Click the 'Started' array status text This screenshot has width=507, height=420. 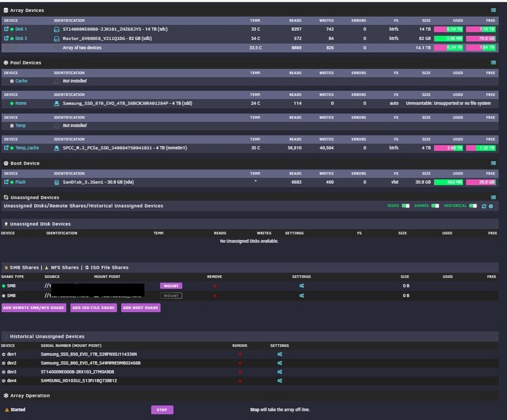[x=18, y=410]
